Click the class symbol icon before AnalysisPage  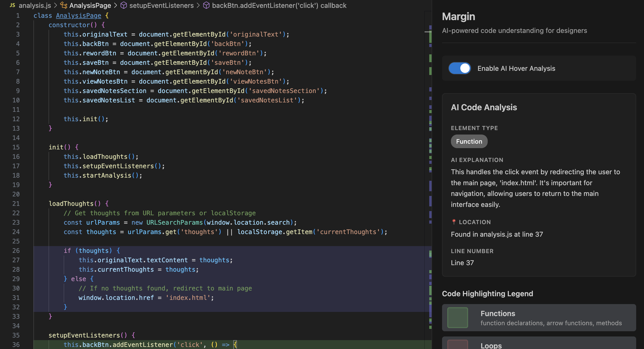click(x=63, y=5)
